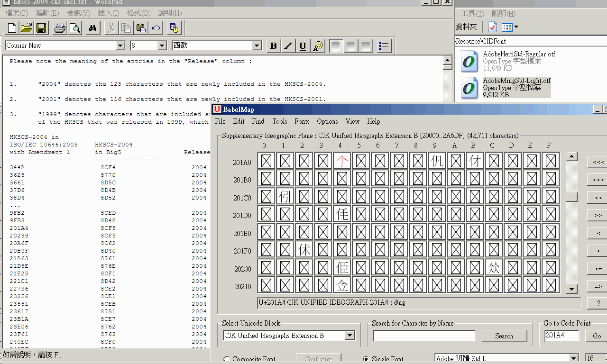
Task: Click the Open folder icon in WordPad
Action: [27, 28]
